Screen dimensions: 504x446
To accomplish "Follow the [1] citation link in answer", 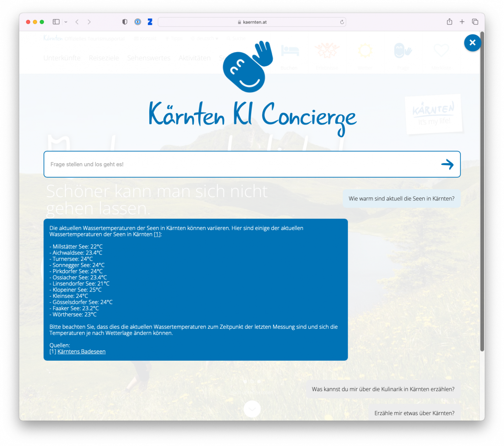I will click(157, 234).
